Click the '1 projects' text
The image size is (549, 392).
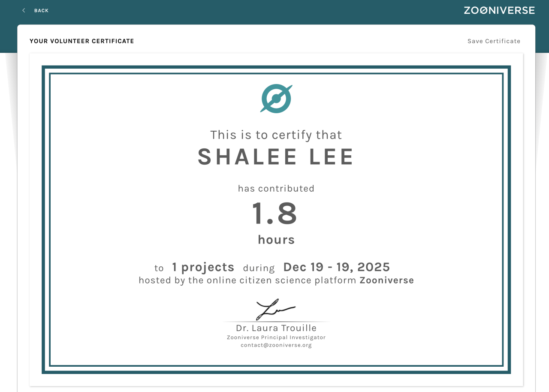click(x=203, y=267)
